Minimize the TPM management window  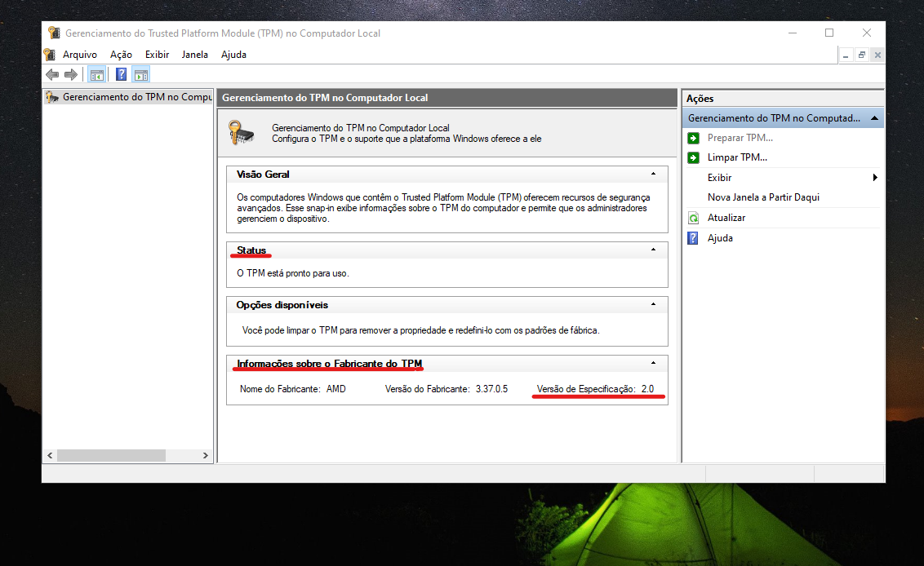(x=793, y=33)
